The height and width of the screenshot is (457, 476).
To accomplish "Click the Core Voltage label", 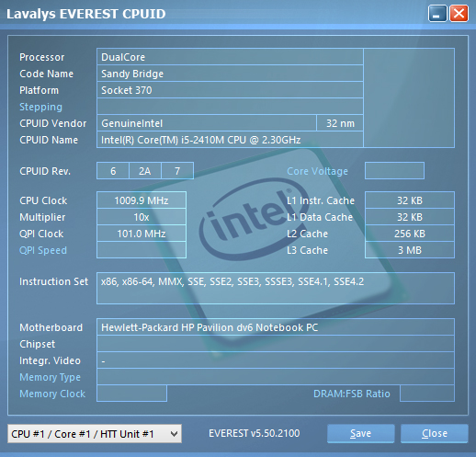I will pos(317,171).
